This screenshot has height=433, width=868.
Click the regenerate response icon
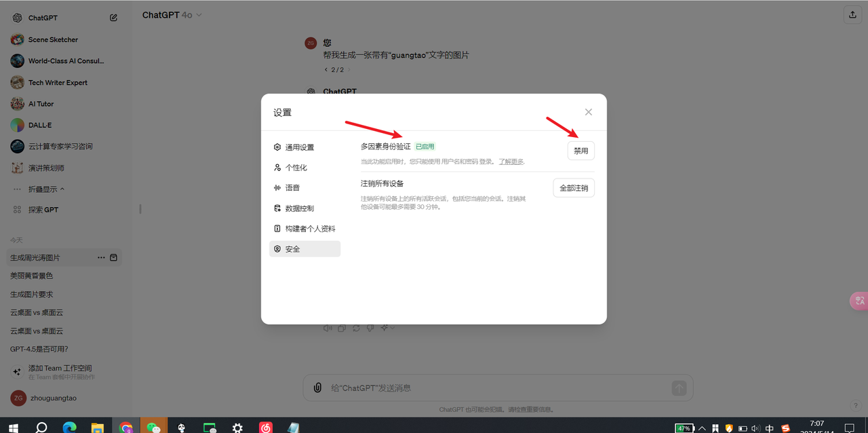click(356, 328)
